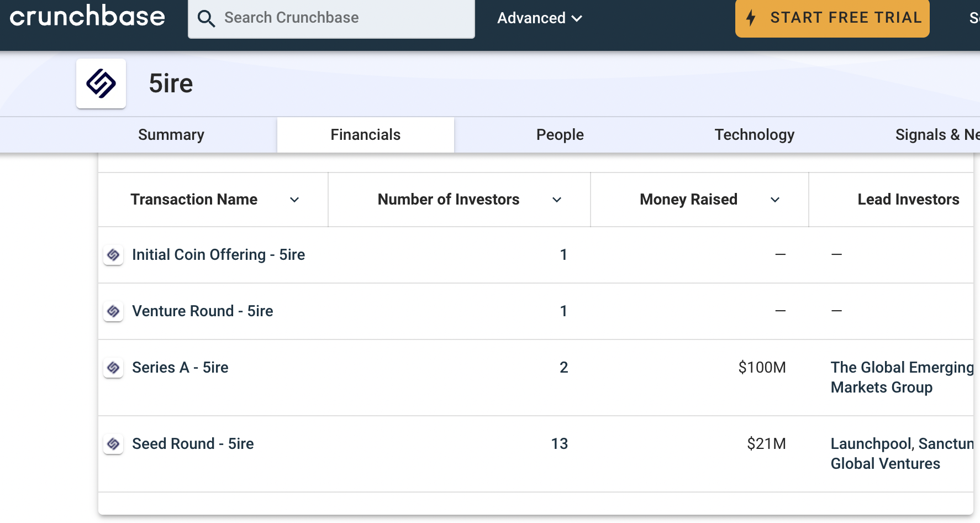
Task: Click the Crunchbase logo
Action: (x=87, y=17)
